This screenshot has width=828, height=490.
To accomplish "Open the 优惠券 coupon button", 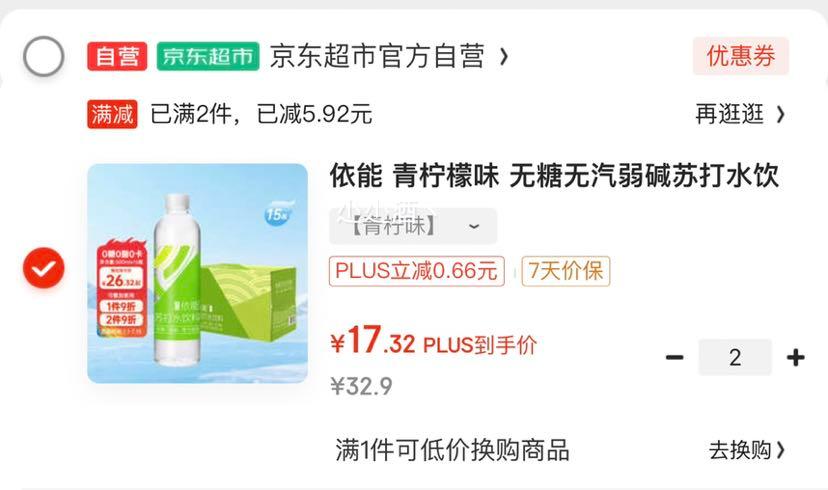I will [741, 56].
